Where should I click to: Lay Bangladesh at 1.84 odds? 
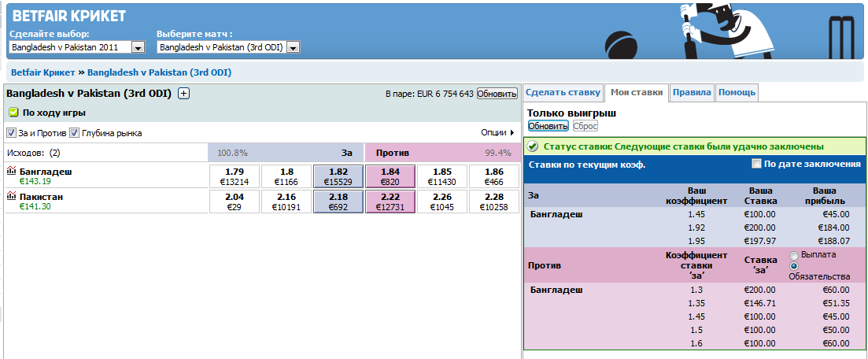390,176
